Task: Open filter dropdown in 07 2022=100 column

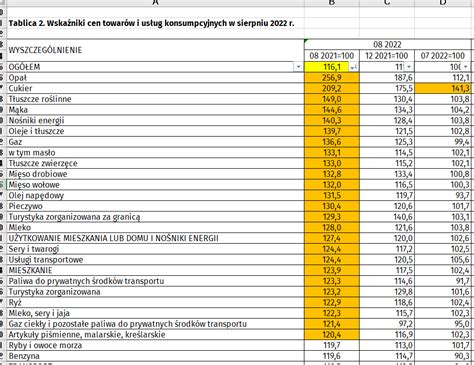Action: pos(465,67)
